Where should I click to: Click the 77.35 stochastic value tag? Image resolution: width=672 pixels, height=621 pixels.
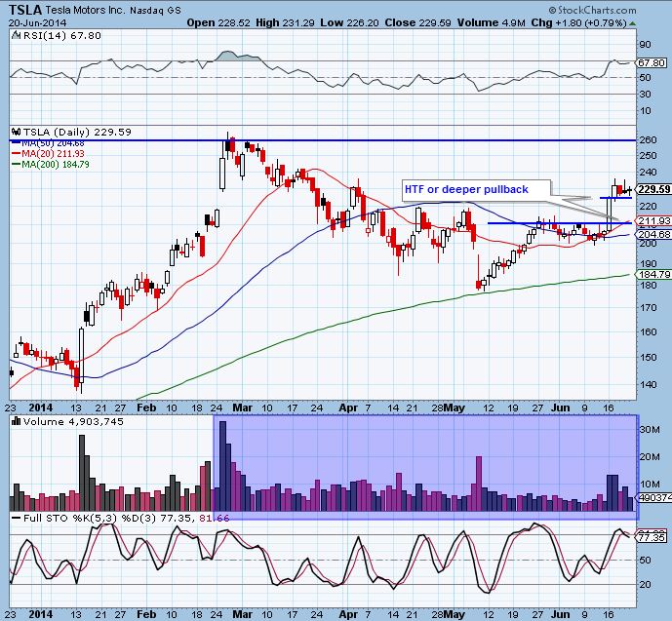(652, 537)
